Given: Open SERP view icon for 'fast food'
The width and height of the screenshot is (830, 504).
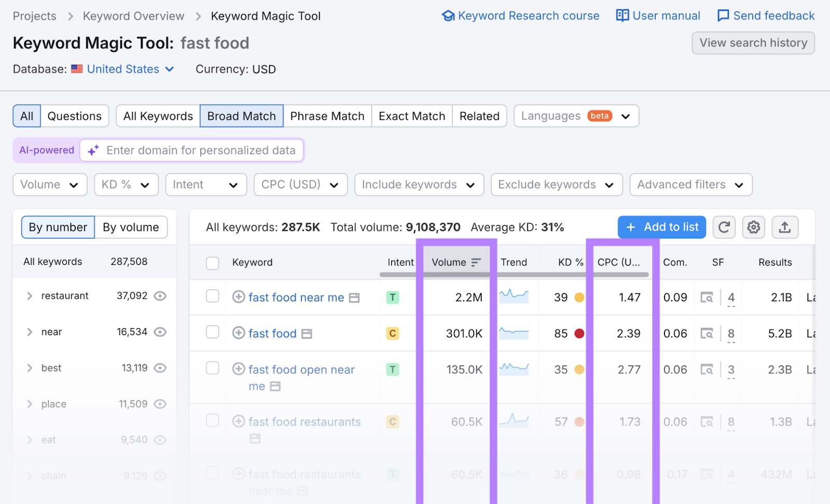Looking at the screenshot, I should coord(307,334).
